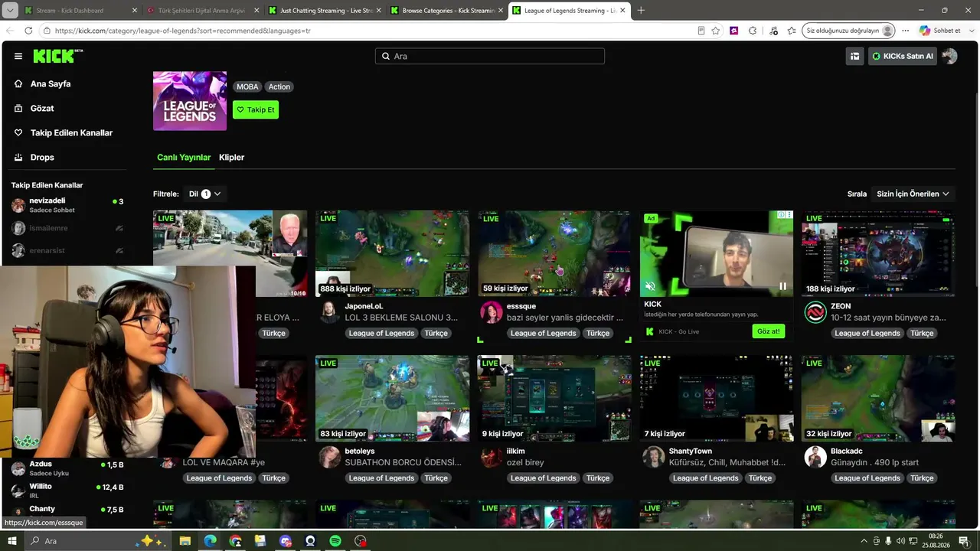
Task: Click the MOBA category tag
Action: 247,86
